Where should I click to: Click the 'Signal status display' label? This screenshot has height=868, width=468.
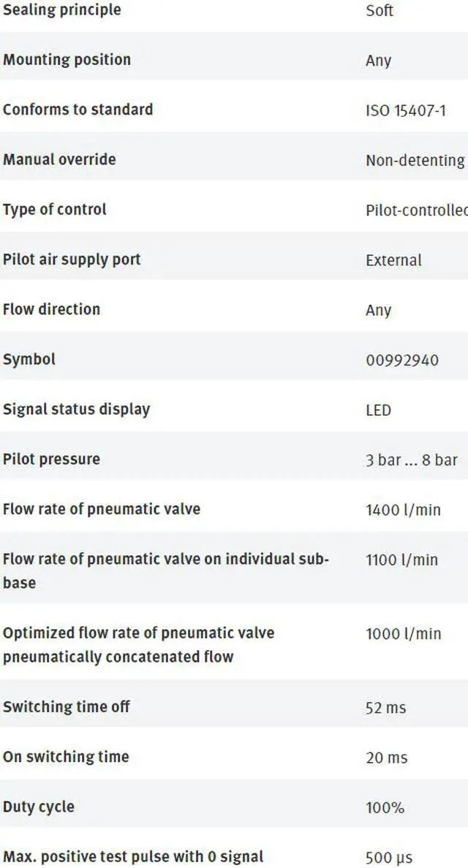point(76,409)
